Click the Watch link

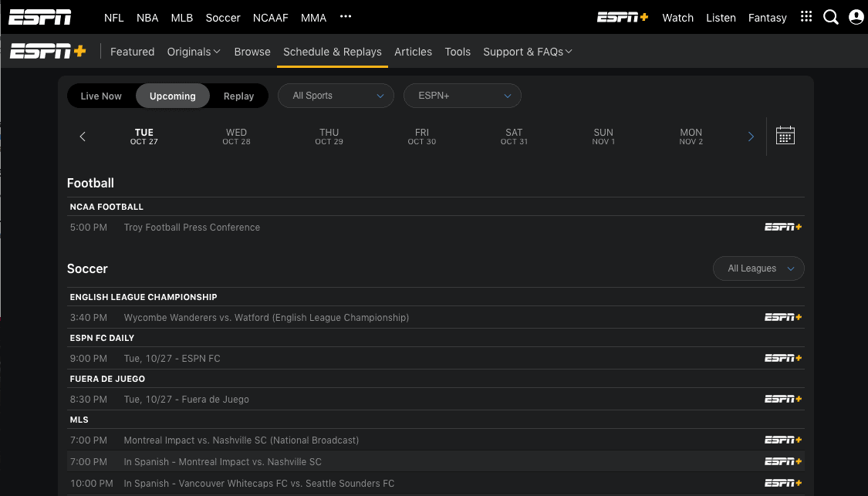[677, 18]
